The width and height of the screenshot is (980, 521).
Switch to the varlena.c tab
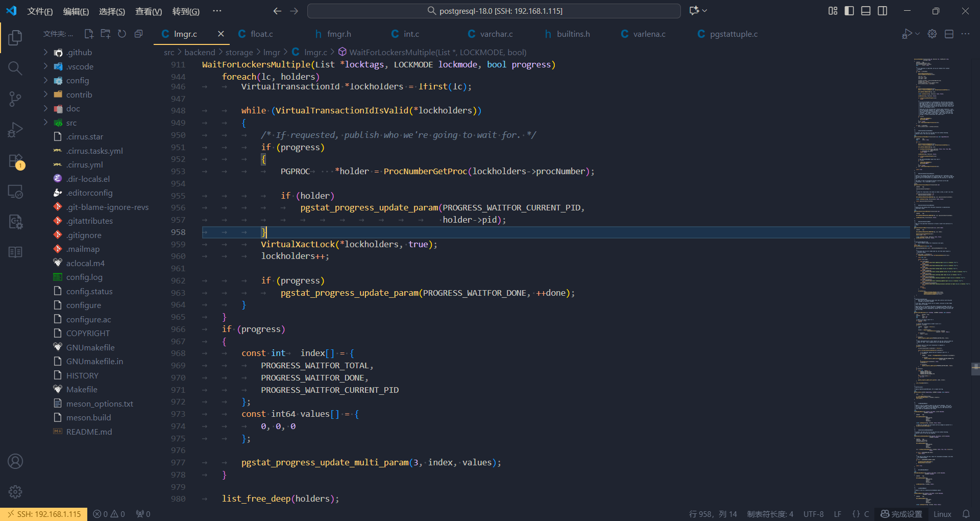[x=649, y=34]
